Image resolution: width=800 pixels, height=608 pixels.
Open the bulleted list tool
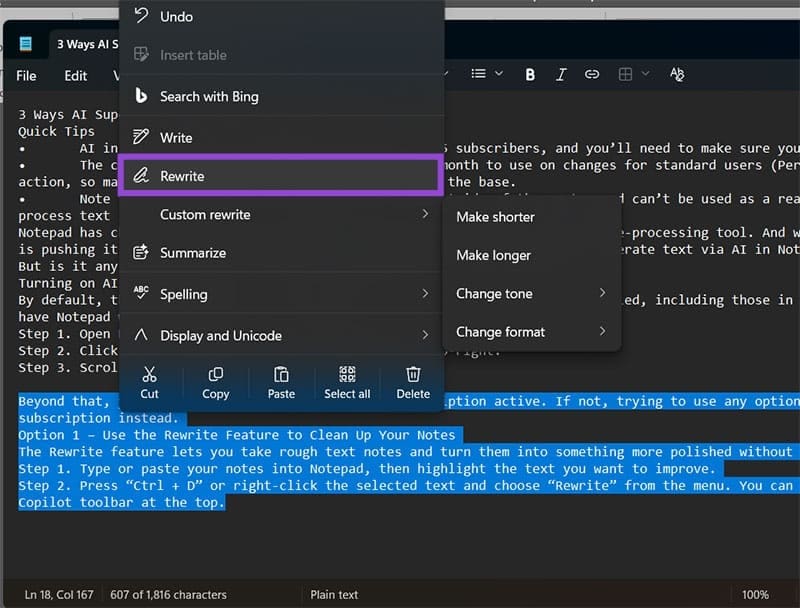coord(478,74)
